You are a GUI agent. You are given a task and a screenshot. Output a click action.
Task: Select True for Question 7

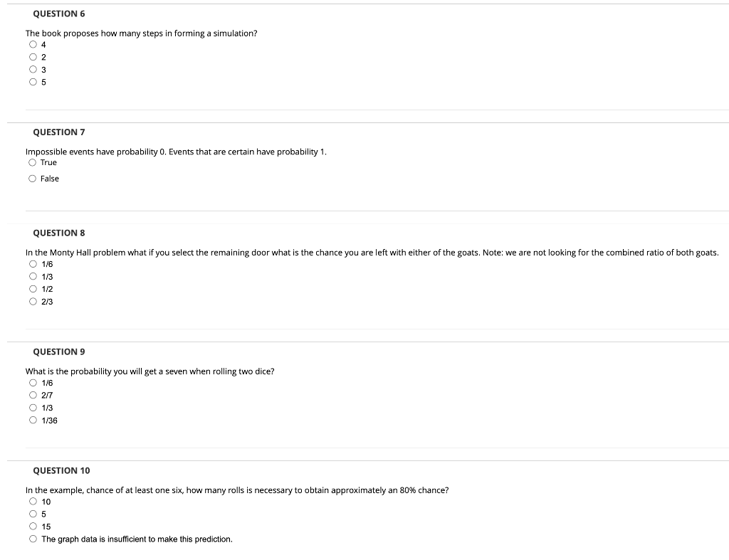33,162
